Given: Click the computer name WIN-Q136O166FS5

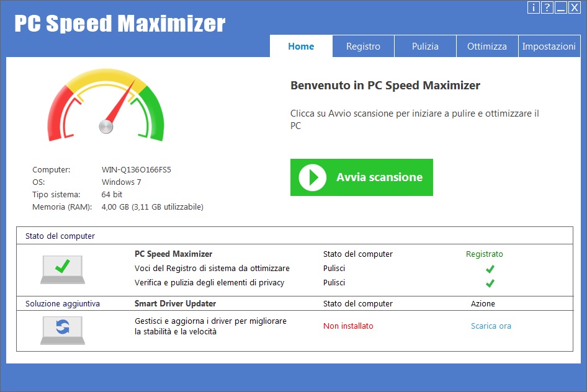Looking at the screenshot, I should coord(137,169).
